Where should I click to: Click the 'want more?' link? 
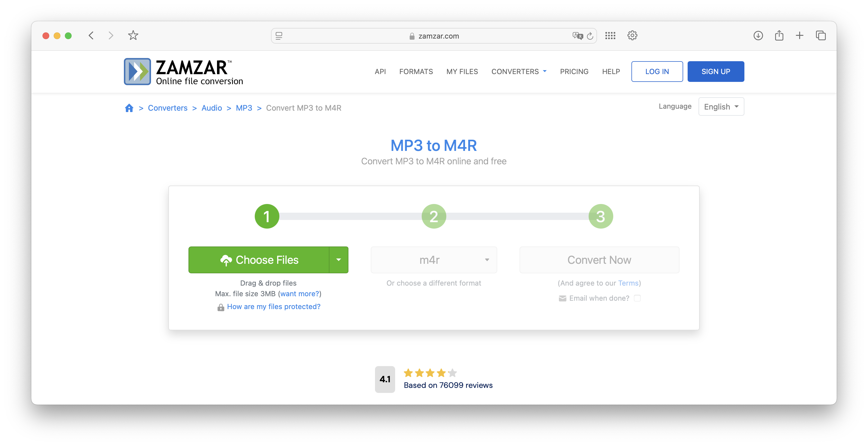[x=299, y=293]
